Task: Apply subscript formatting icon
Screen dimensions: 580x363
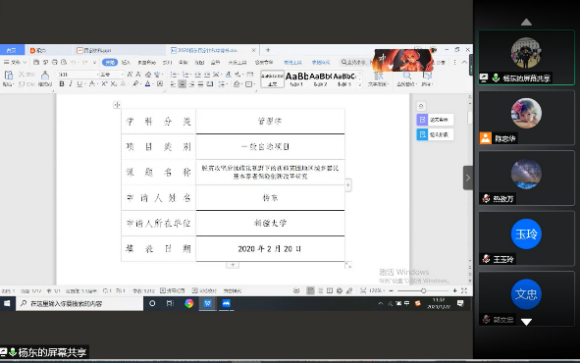Action: click(114, 84)
